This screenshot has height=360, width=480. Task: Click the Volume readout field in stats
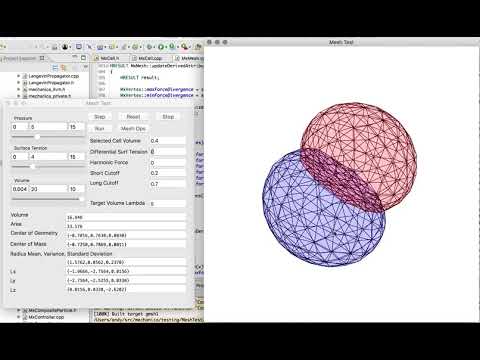[126, 217]
